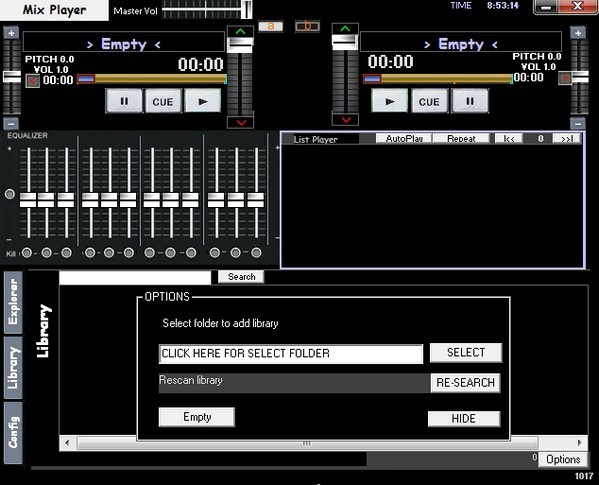
Task: Go to previous track in List Player
Action: pyautogui.click(x=509, y=138)
